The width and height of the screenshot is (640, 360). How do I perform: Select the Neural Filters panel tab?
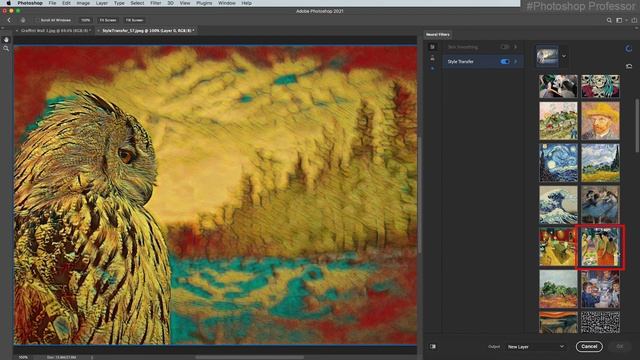point(438,35)
